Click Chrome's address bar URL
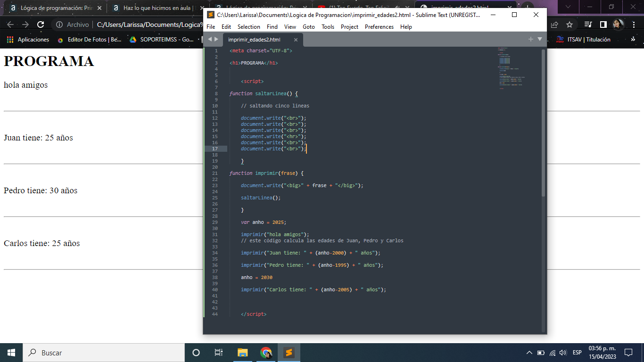This screenshot has width=644, height=362. pos(149,25)
